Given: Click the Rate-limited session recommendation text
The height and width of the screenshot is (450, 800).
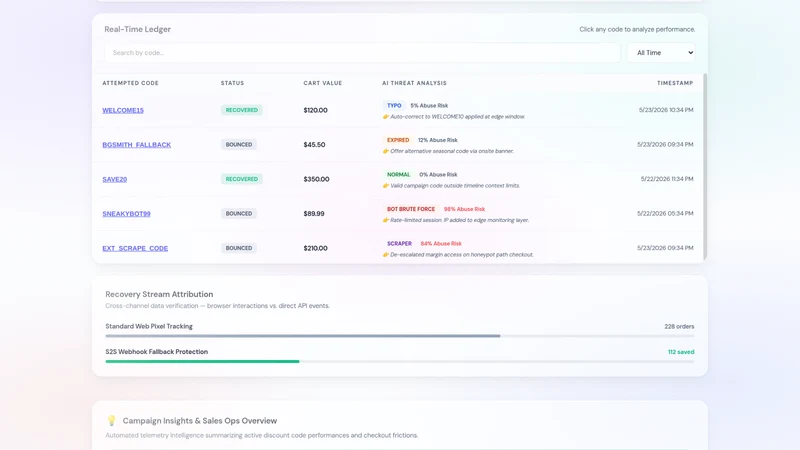Looking at the screenshot, I should pos(459,220).
